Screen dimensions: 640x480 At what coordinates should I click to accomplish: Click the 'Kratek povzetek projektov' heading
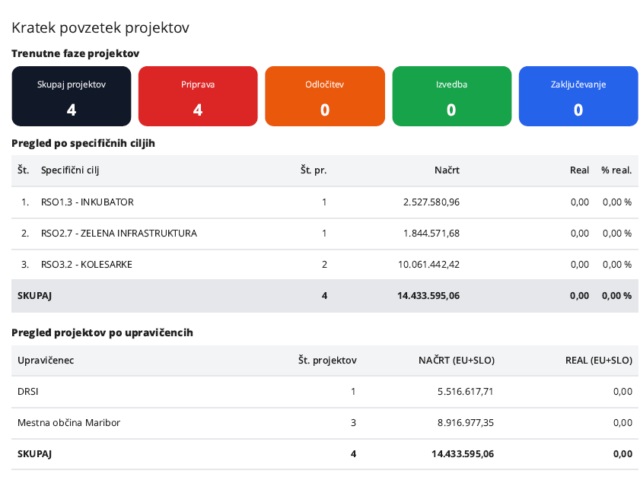point(100,28)
